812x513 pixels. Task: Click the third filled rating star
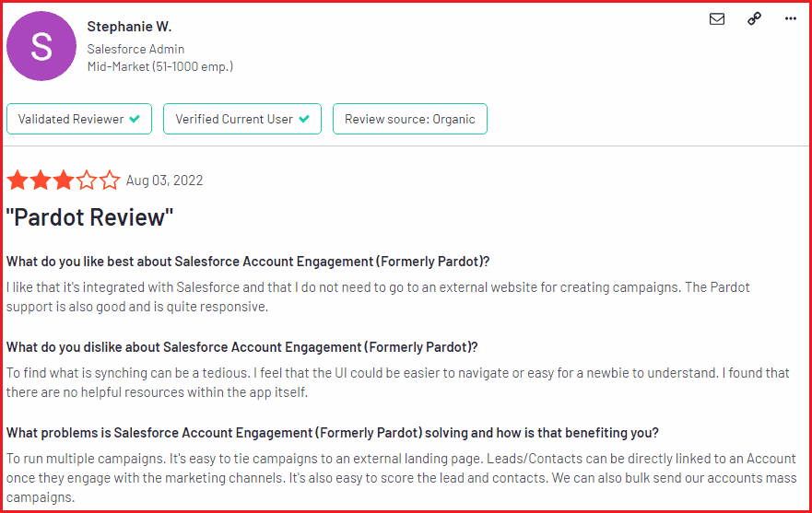tap(64, 181)
